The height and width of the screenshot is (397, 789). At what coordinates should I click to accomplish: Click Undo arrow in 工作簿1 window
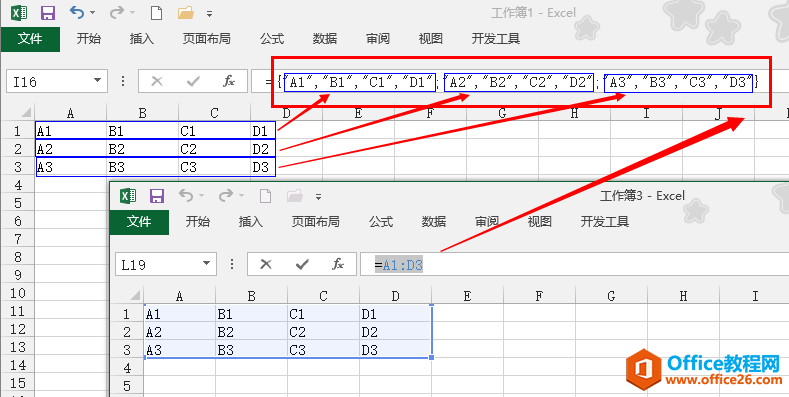tap(77, 13)
